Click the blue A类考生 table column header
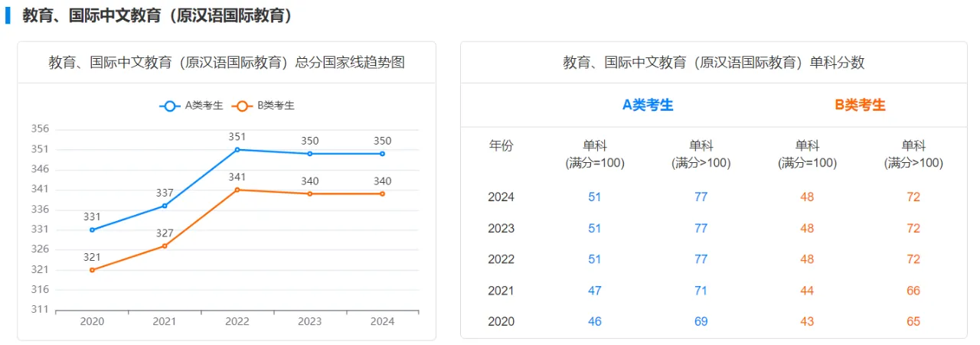980x345 pixels. tap(648, 106)
